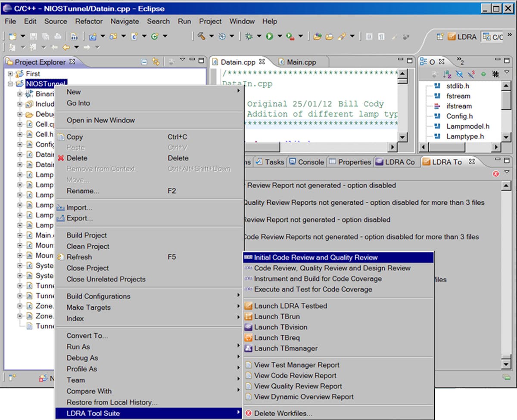Toggle Hide Fields filter in the Outline view
Screen dimensions: 517x420
coord(459,73)
